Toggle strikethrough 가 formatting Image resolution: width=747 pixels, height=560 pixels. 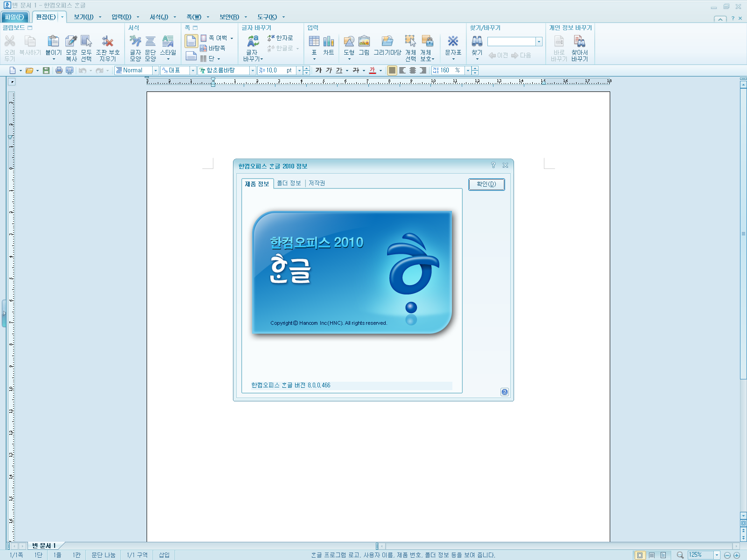pyautogui.click(x=356, y=70)
